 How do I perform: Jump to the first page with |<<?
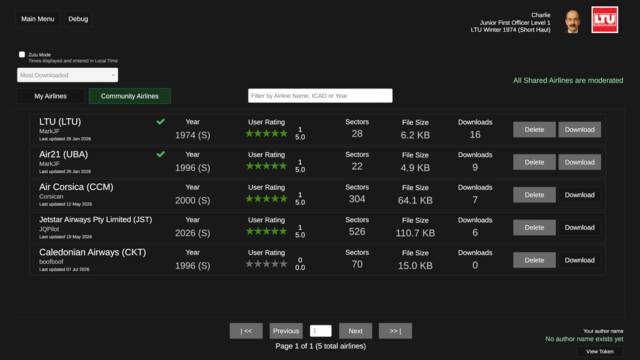tap(246, 331)
